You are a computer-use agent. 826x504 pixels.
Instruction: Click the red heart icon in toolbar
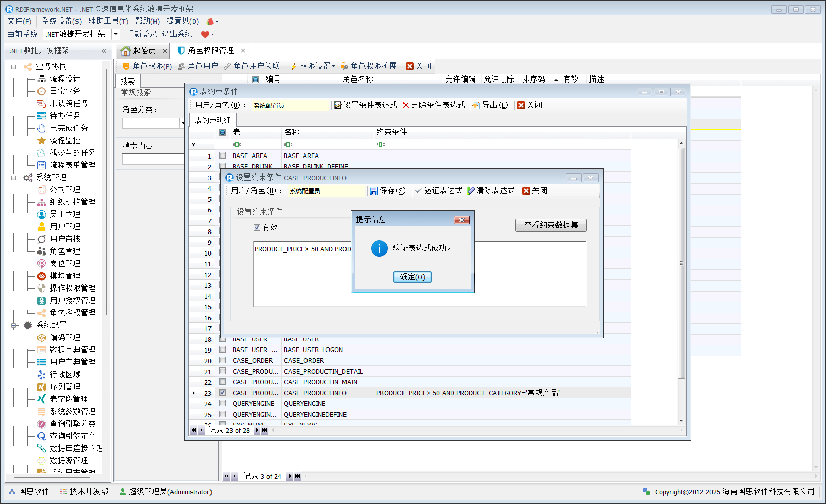[x=205, y=34]
